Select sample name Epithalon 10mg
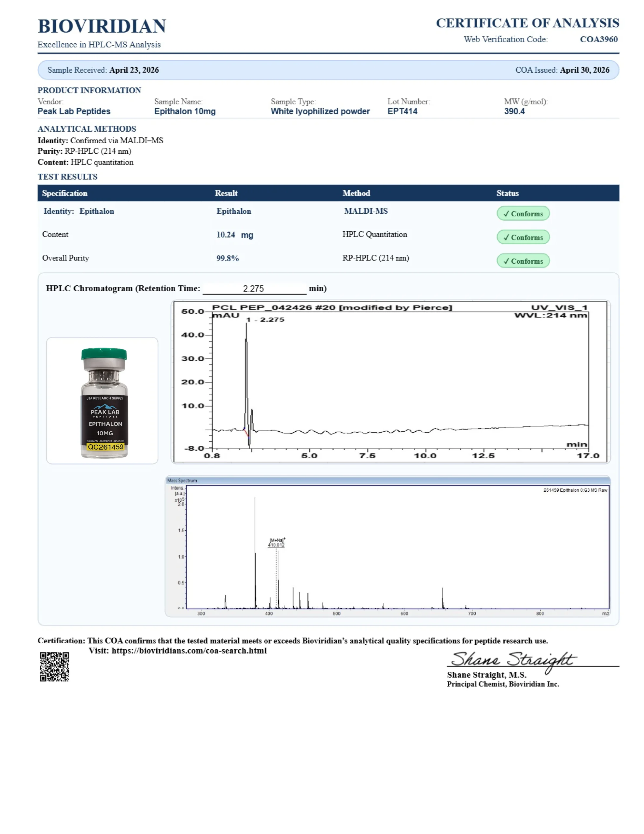 click(185, 111)
